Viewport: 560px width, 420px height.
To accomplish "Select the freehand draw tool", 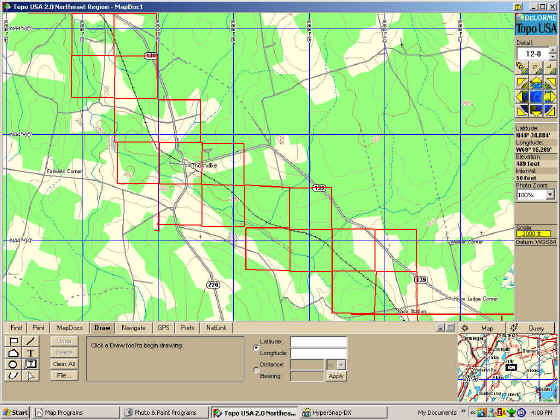I will click(x=13, y=376).
